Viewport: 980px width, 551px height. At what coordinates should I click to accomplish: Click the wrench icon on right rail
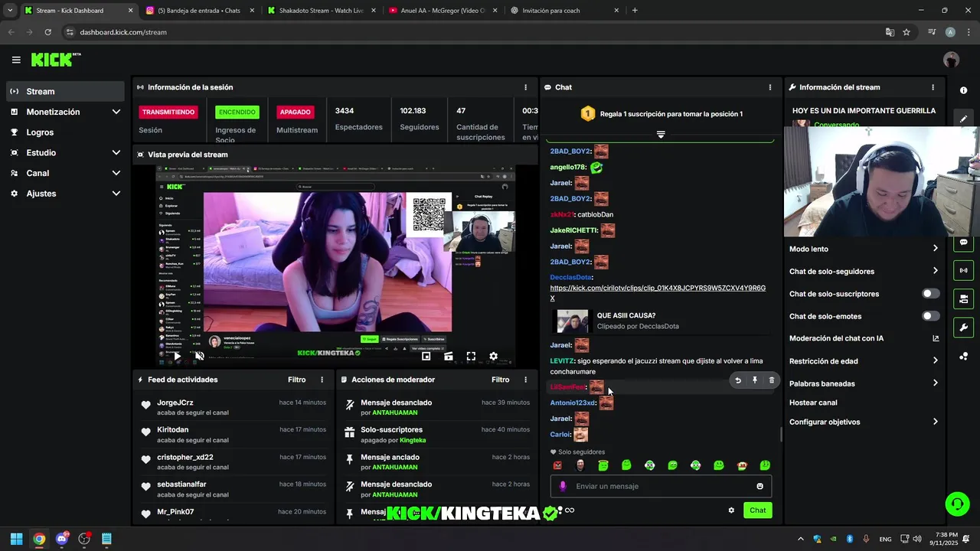(x=963, y=328)
